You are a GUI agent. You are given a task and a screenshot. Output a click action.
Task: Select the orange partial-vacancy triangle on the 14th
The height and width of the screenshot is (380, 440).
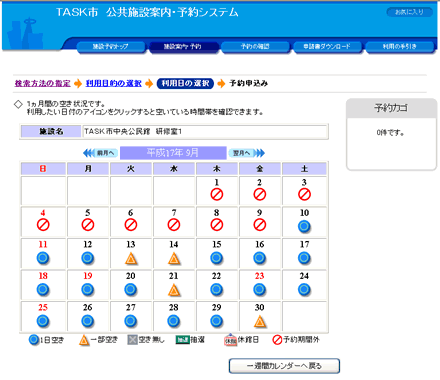pyautogui.click(x=174, y=259)
